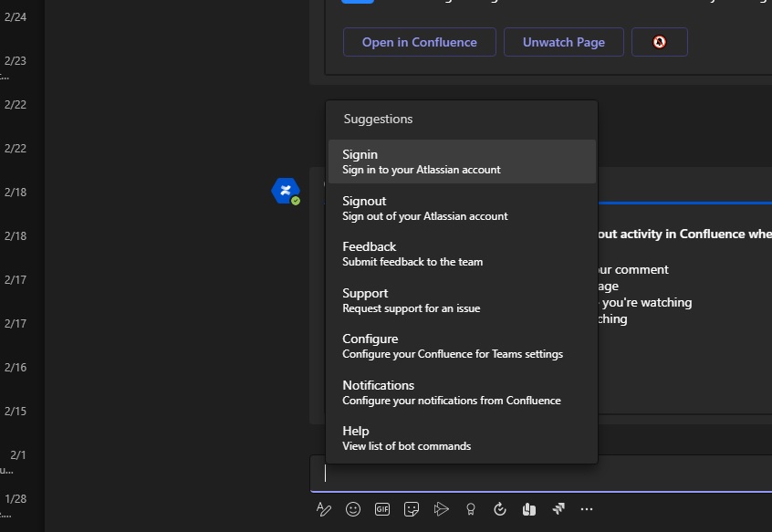Open schedule send options

[x=499, y=509]
